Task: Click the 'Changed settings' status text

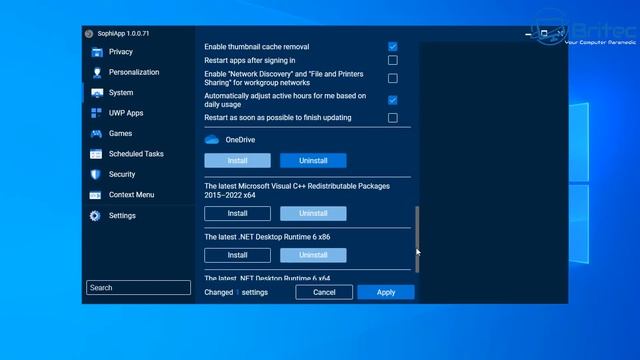Action: tap(236, 292)
